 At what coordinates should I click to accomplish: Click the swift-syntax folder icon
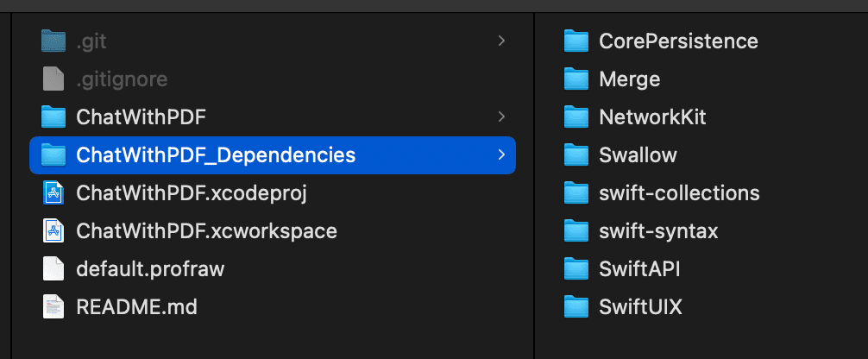(x=576, y=230)
